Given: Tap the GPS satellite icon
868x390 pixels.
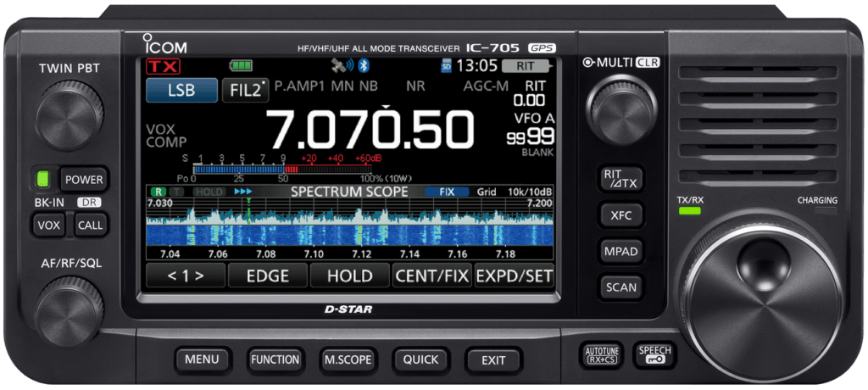Looking at the screenshot, I should click(x=337, y=66).
